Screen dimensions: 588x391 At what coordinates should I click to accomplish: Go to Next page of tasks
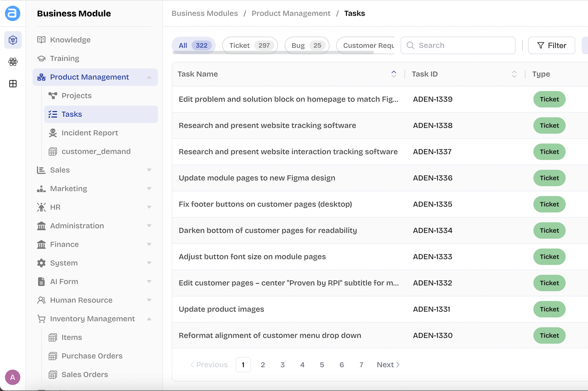click(388, 365)
